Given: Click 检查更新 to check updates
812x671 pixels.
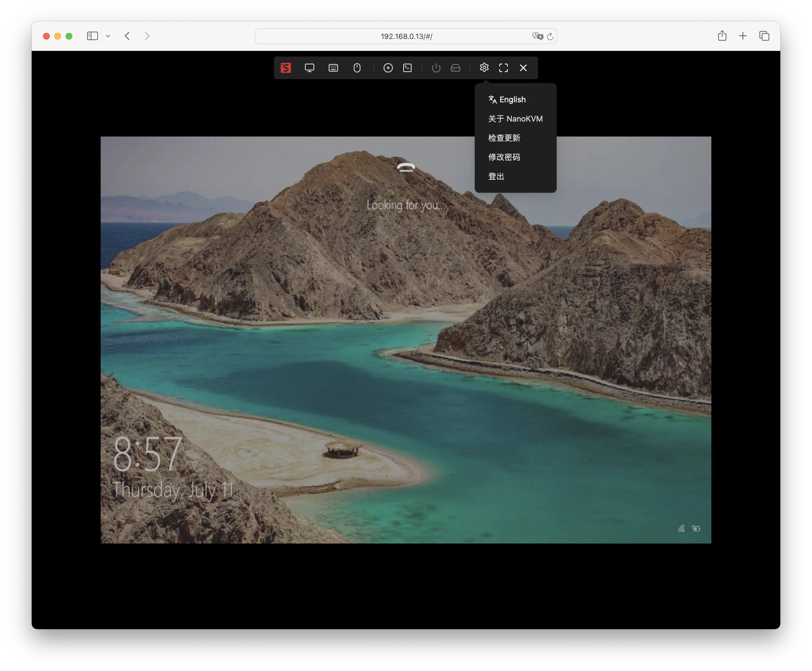Looking at the screenshot, I should [504, 138].
